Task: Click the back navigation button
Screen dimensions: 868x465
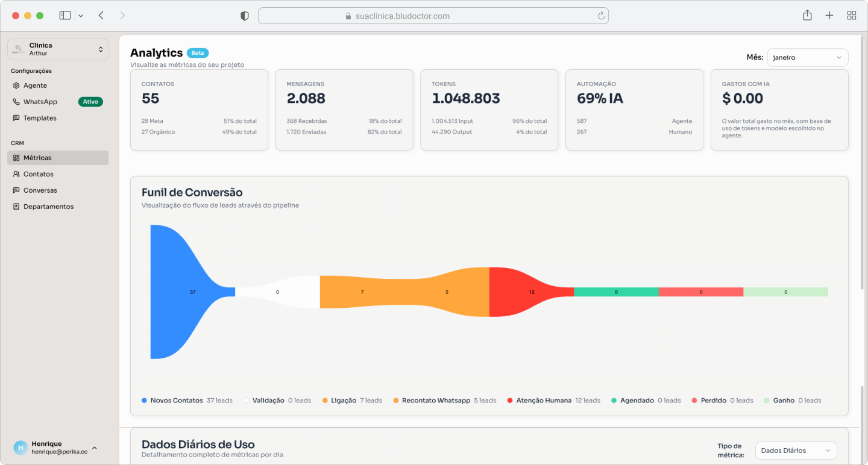Action: pos(101,16)
